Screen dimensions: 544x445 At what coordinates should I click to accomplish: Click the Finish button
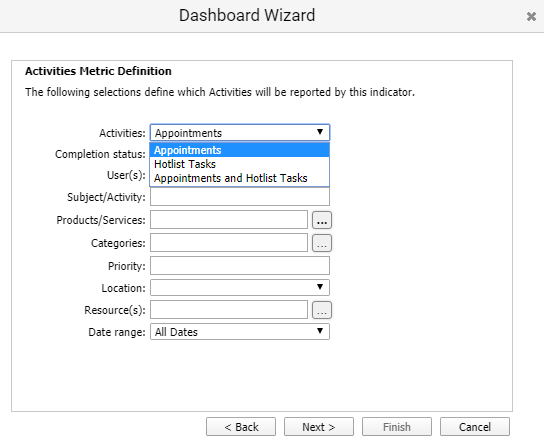click(397, 427)
